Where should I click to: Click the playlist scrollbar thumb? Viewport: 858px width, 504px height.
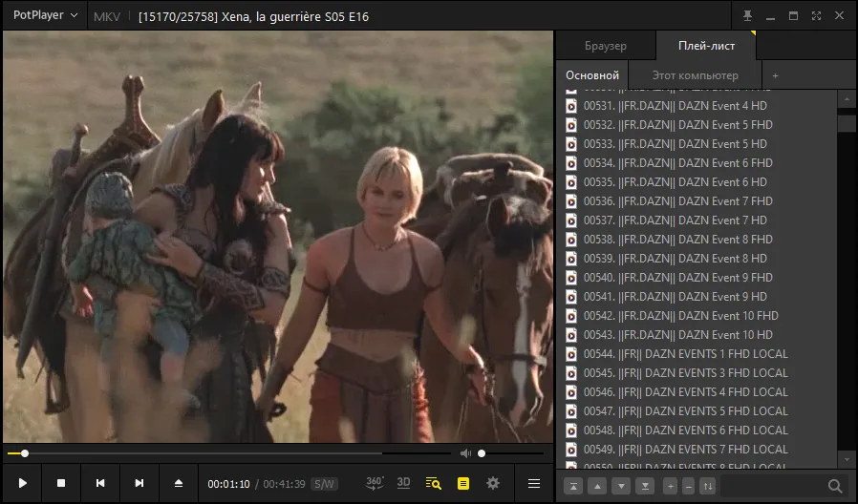[x=847, y=121]
